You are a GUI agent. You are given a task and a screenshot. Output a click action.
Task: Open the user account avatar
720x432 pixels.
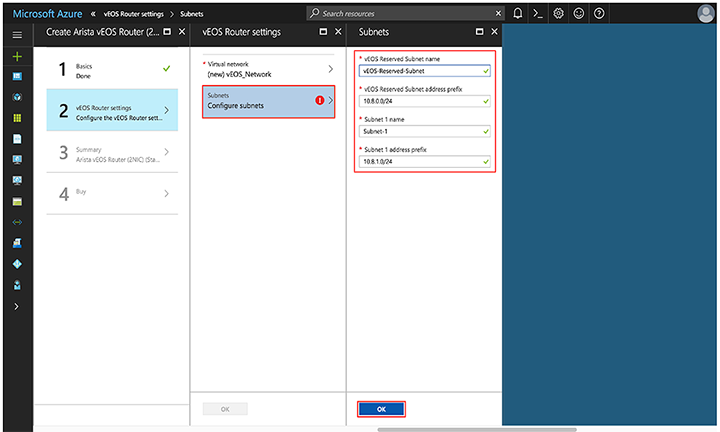[706, 13]
